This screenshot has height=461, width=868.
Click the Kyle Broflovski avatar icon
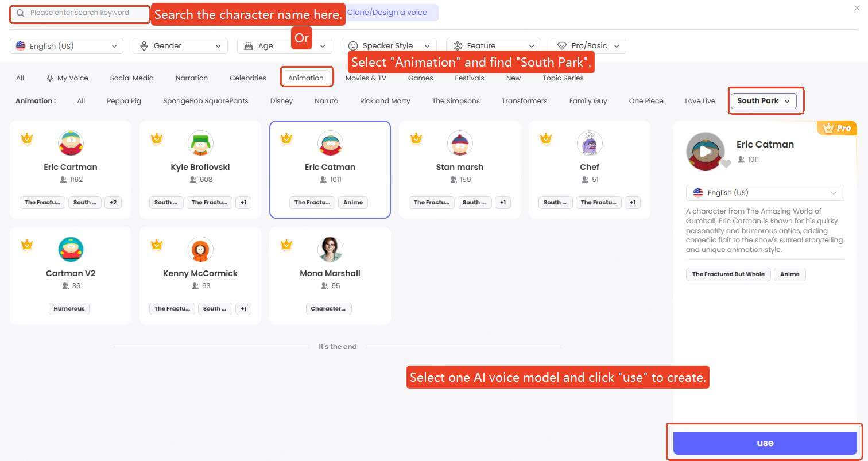[x=200, y=144]
